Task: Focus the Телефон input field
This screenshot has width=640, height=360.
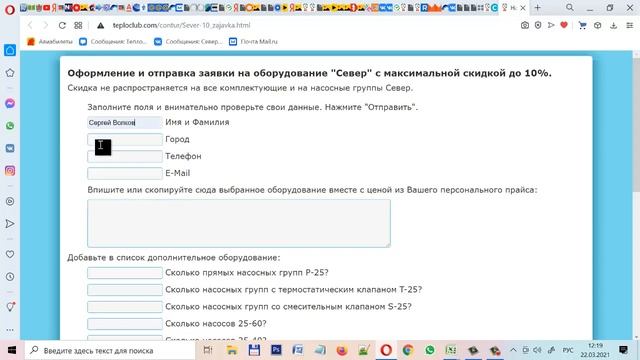Action: [124, 156]
